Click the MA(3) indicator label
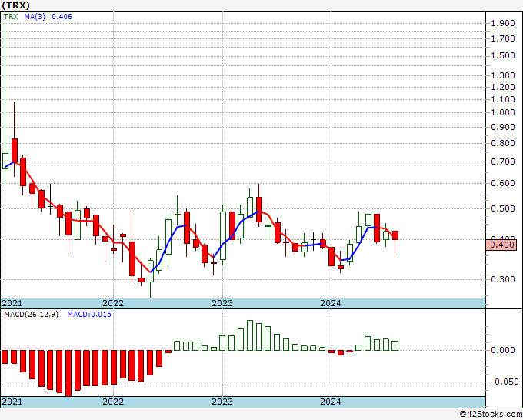523x420 pixels. 35,17
